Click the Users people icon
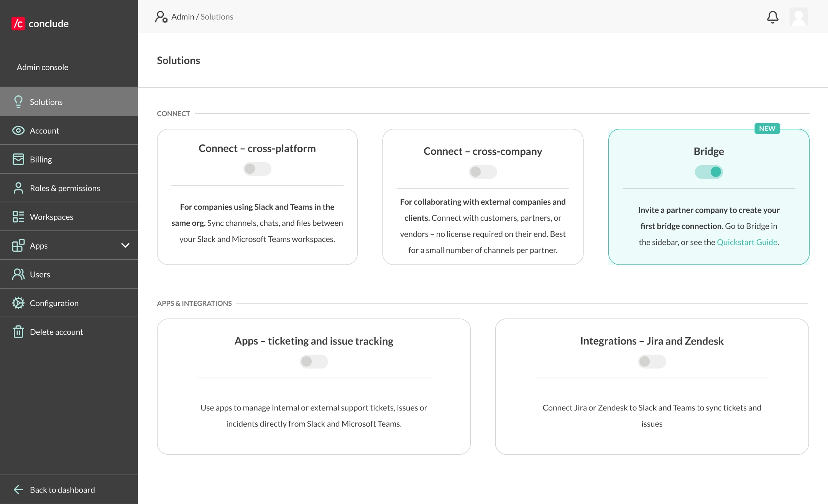The width and height of the screenshot is (828, 504). (18, 274)
